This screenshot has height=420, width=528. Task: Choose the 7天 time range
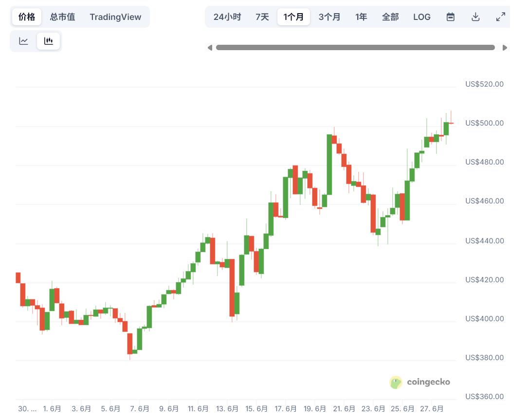tap(262, 17)
